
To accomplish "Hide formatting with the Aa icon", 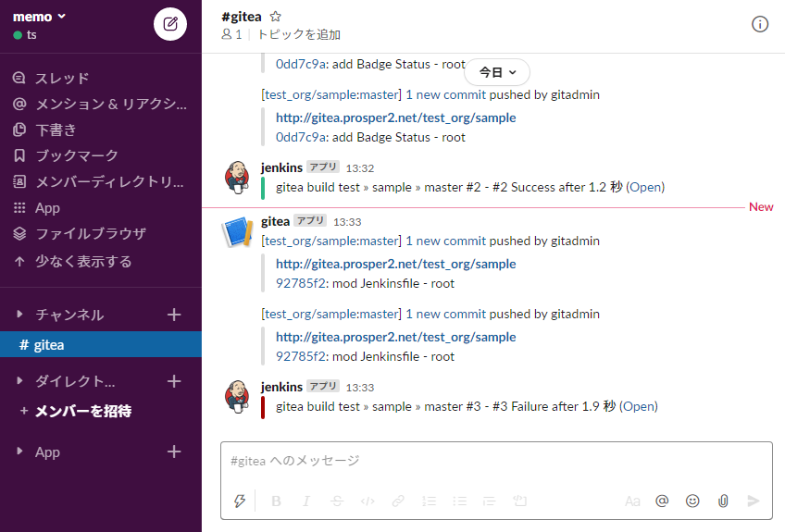I will [632, 501].
